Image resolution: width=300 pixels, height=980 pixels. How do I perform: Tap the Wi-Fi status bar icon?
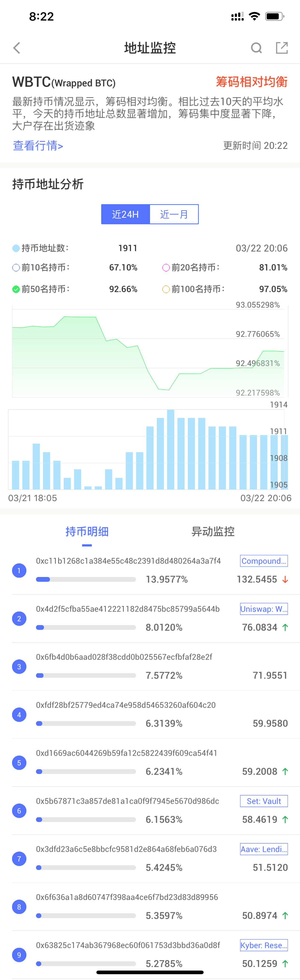254,16
